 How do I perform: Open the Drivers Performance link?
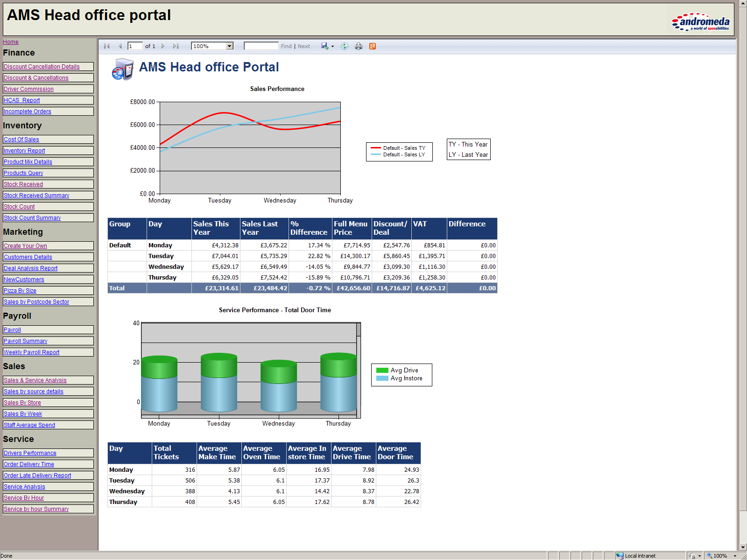click(x=30, y=453)
